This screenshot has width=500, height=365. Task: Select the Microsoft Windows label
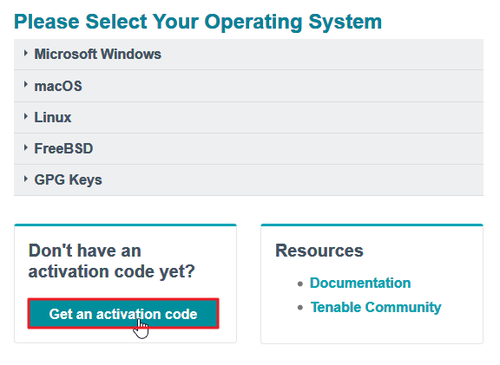point(98,54)
